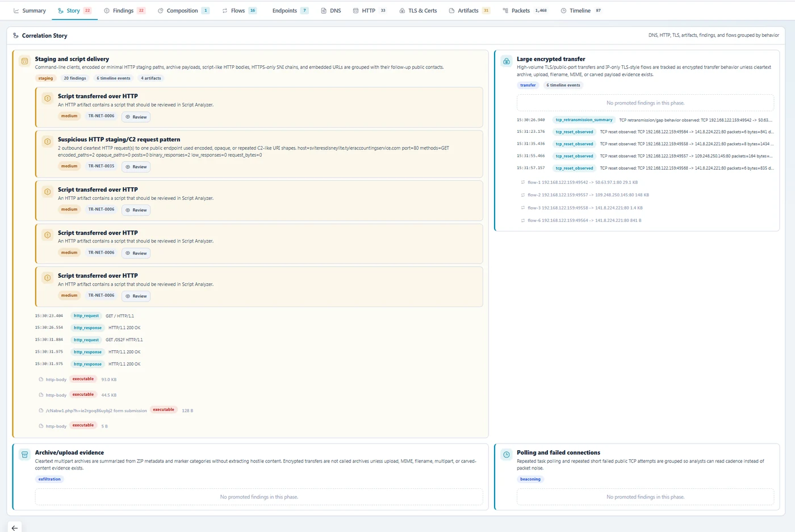Click the flow icon next to flow-6

(523, 220)
